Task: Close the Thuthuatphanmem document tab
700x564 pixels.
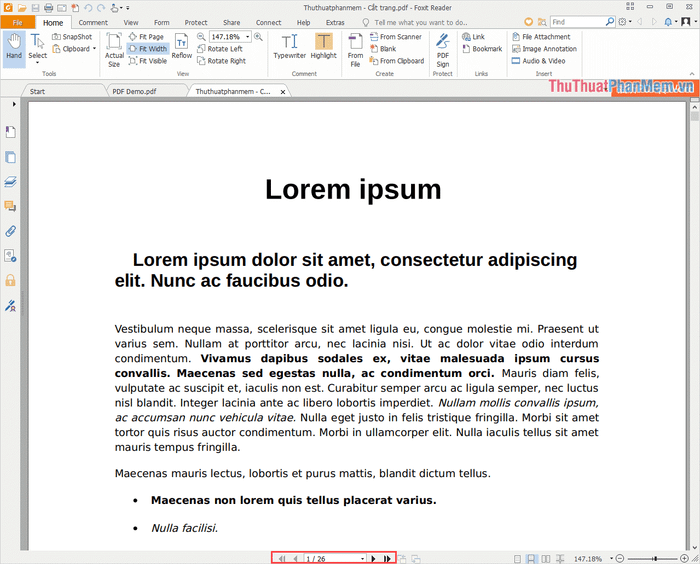Action: coord(283,92)
